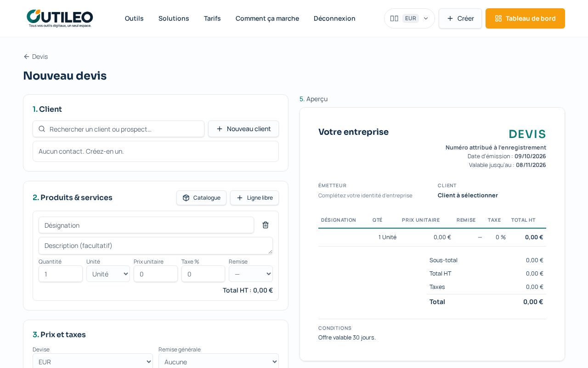Click the Déconnexion link
Image resolution: width=588 pixels, height=368 pixels.
point(334,18)
